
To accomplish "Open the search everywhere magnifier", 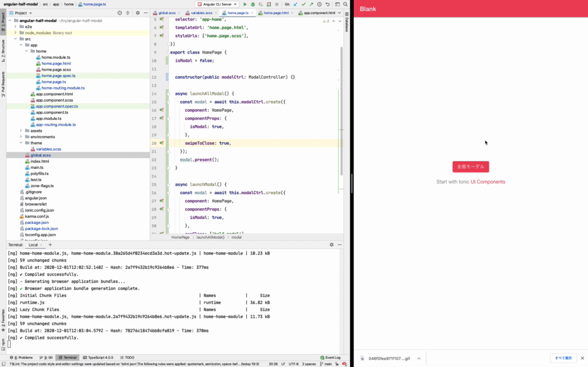I will pos(345,5).
